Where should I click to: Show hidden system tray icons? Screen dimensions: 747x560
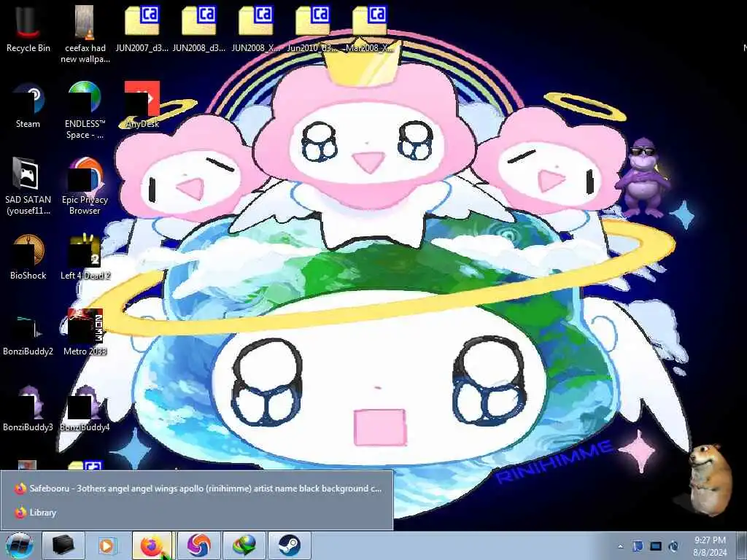pos(620,546)
